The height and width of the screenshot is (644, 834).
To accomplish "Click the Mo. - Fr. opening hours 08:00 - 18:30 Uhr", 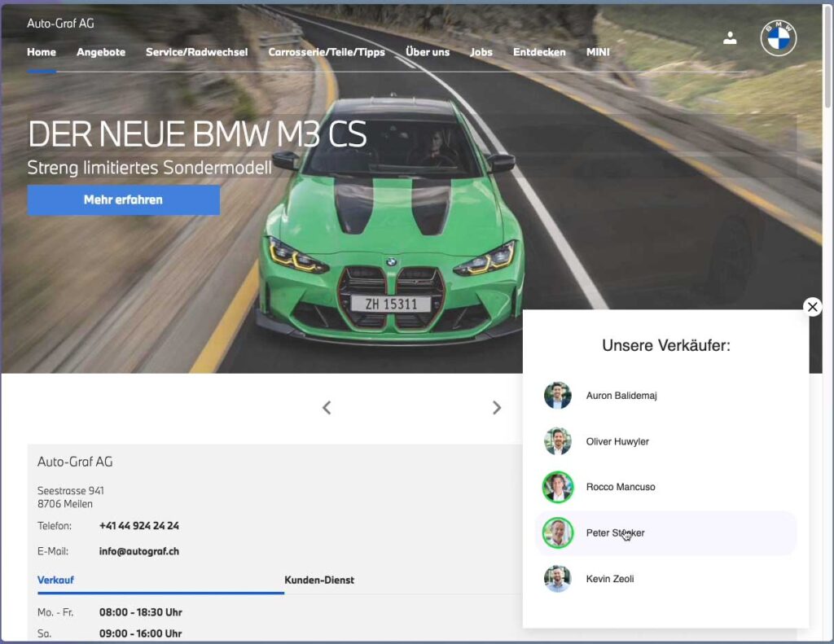I will click(140, 612).
